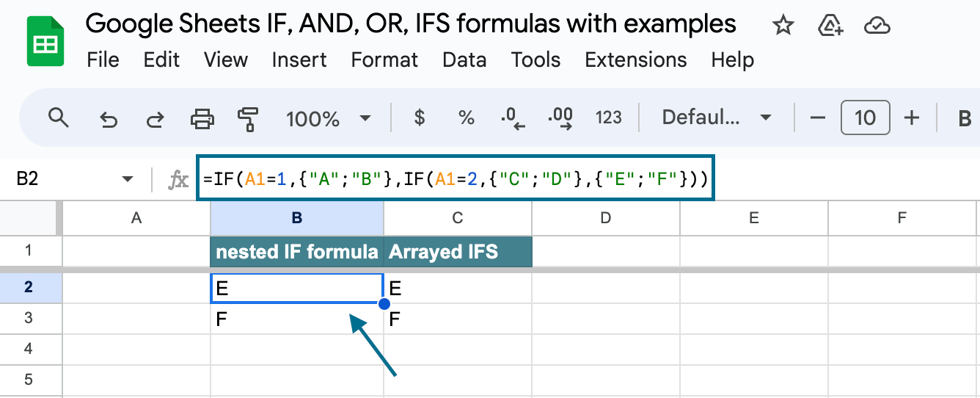The image size is (980, 398).
Task: Select column C header
Action: tap(458, 217)
